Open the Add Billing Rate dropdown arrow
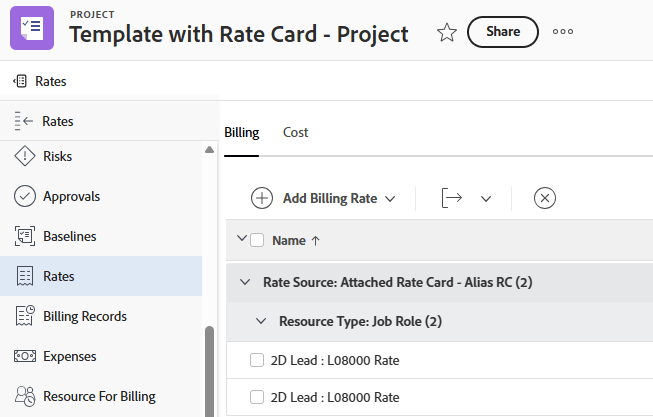The height and width of the screenshot is (417, 653). tap(390, 199)
